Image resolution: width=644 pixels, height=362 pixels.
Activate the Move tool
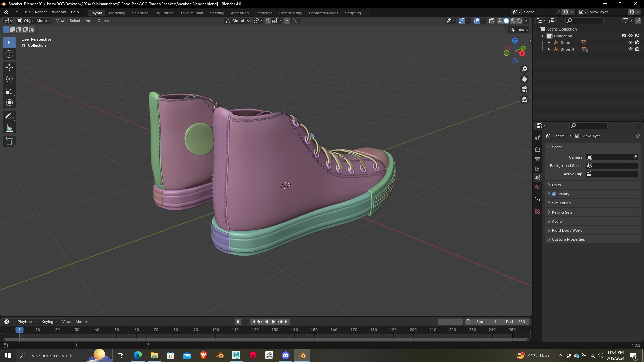point(9,67)
